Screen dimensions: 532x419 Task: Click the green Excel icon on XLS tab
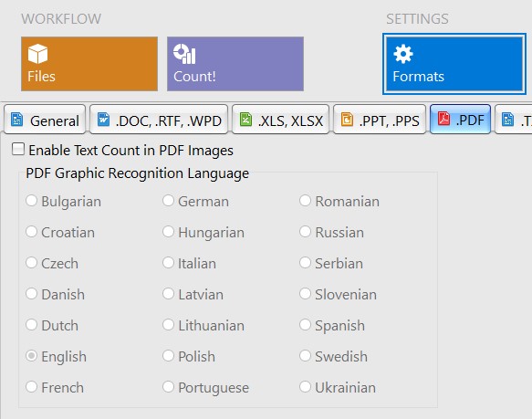[x=245, y=120]
